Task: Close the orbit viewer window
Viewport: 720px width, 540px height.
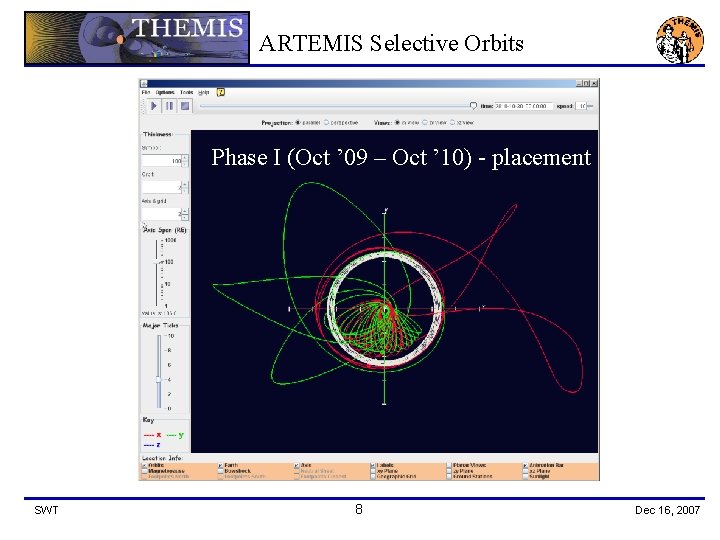Action: [x=594, y=83]
